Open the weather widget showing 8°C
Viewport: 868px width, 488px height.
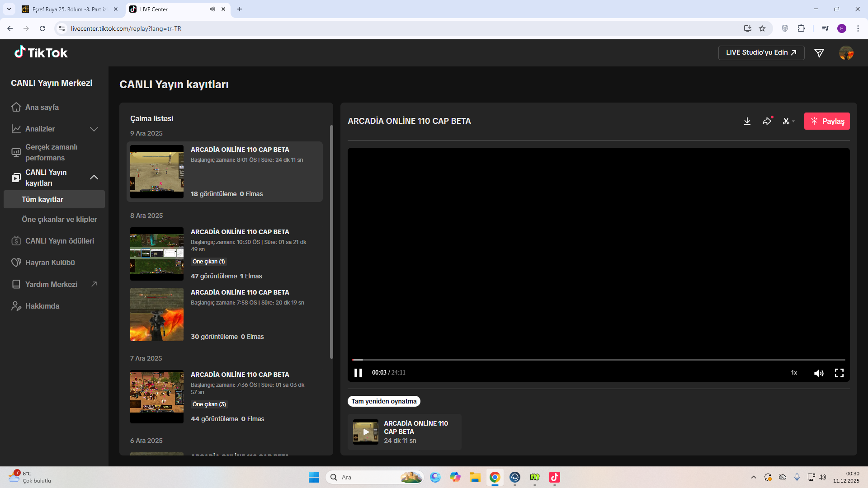pyautogui.click(x=30, y=477)
